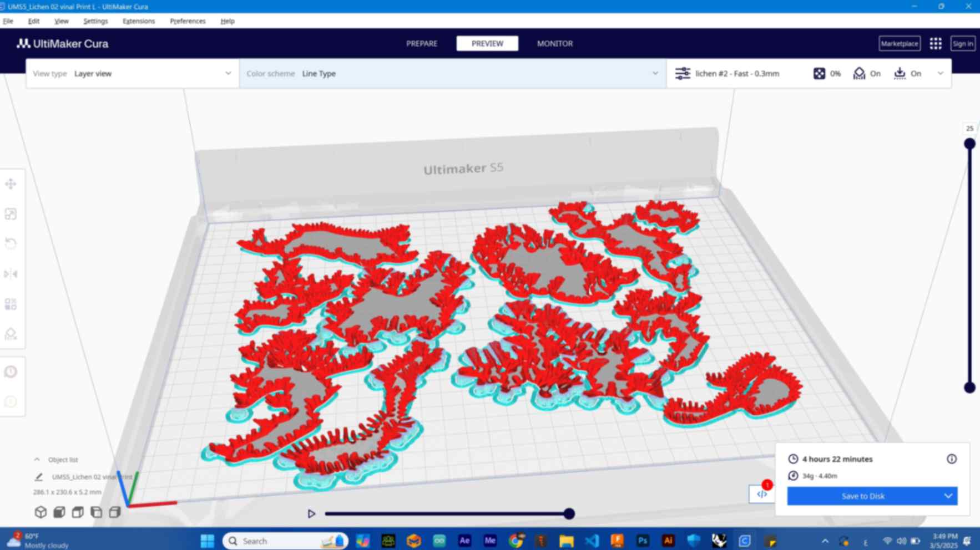
Task: Show print time info details
Action: click(x=952, y=459)
